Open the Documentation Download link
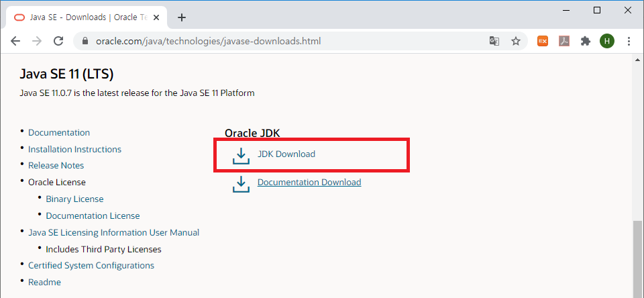 coord(309,182)
